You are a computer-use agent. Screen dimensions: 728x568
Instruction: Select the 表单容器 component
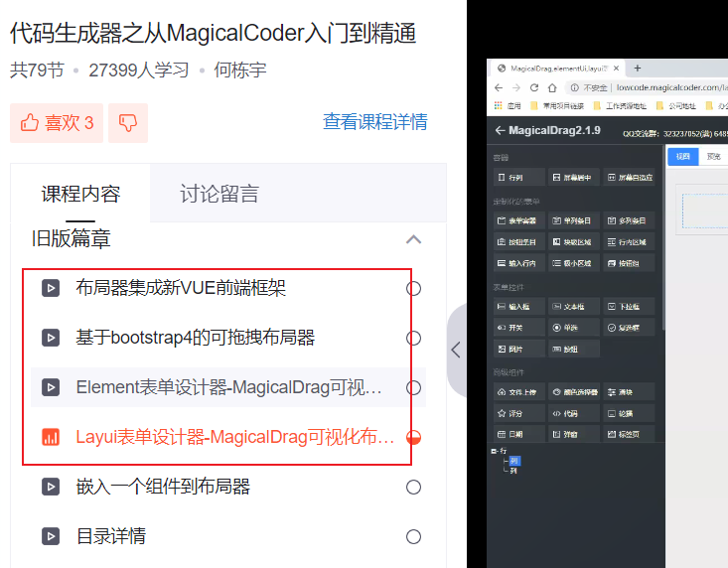pos(519,220)
